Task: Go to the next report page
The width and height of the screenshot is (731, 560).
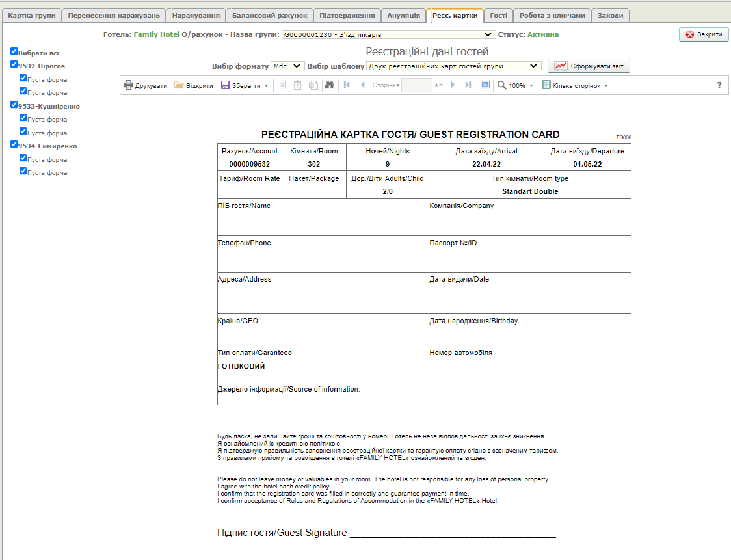Action: click(x=453, y=85)
